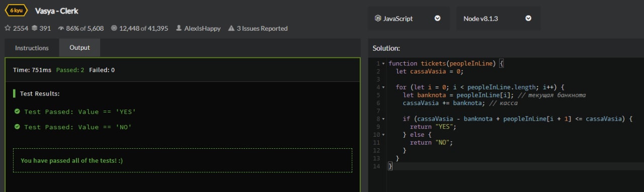644x192 pixels.
Task: Collapse the for loop fold arrow
Action: [x=384, y=87]
